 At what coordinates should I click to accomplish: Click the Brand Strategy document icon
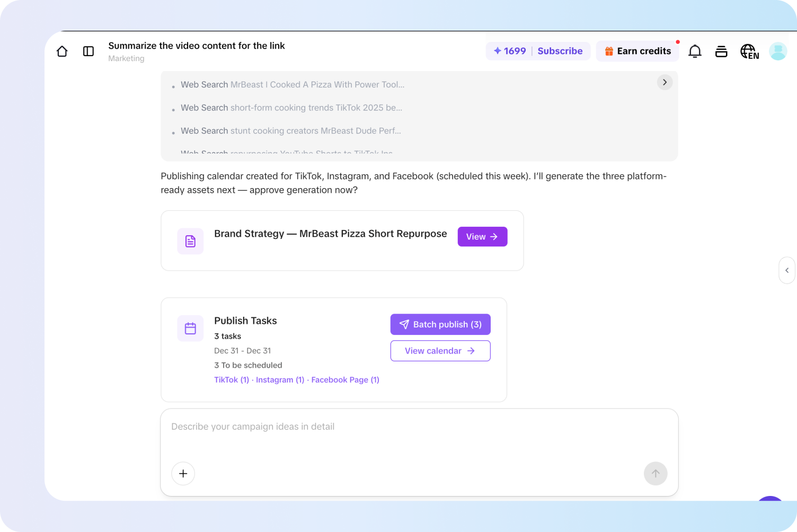[190, 241]
